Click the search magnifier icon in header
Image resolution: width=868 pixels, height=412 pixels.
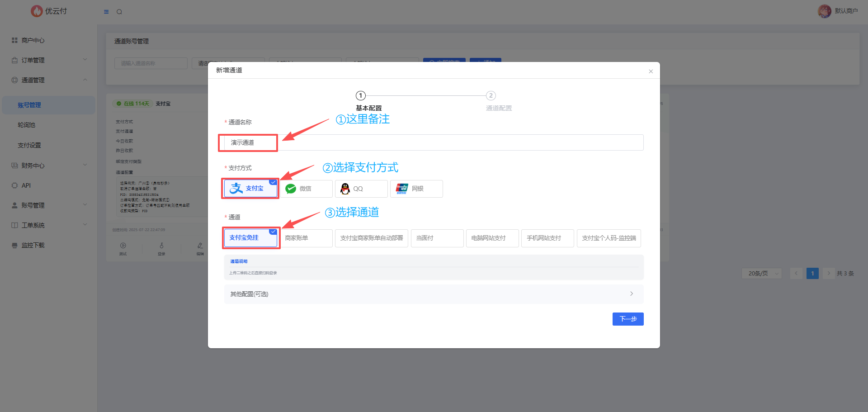[119, 12]
